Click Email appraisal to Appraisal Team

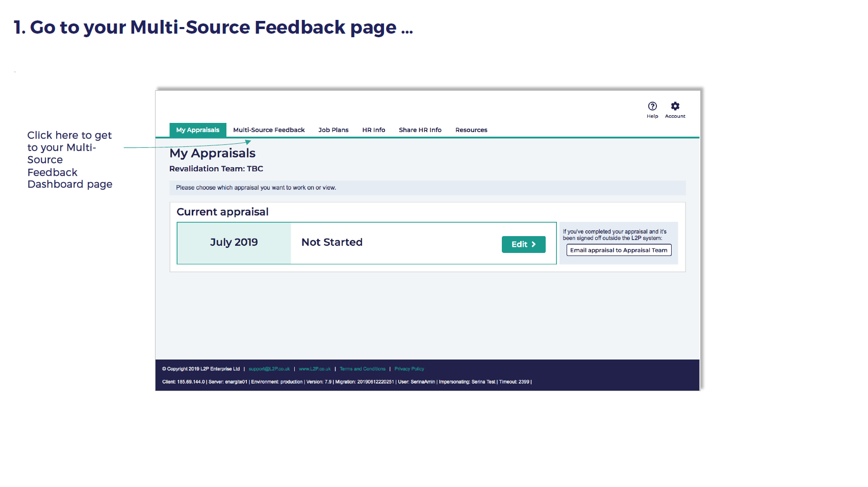(x=619, y=250)
